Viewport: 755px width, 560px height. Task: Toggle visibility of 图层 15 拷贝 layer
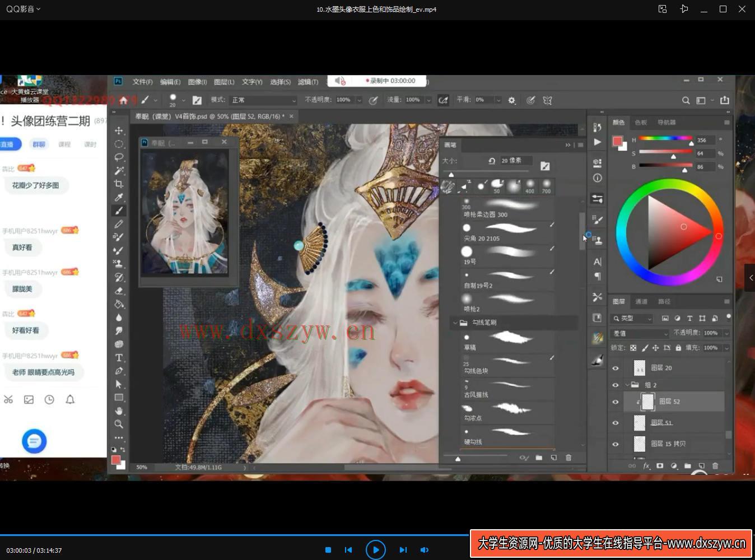tap(616, 444)
